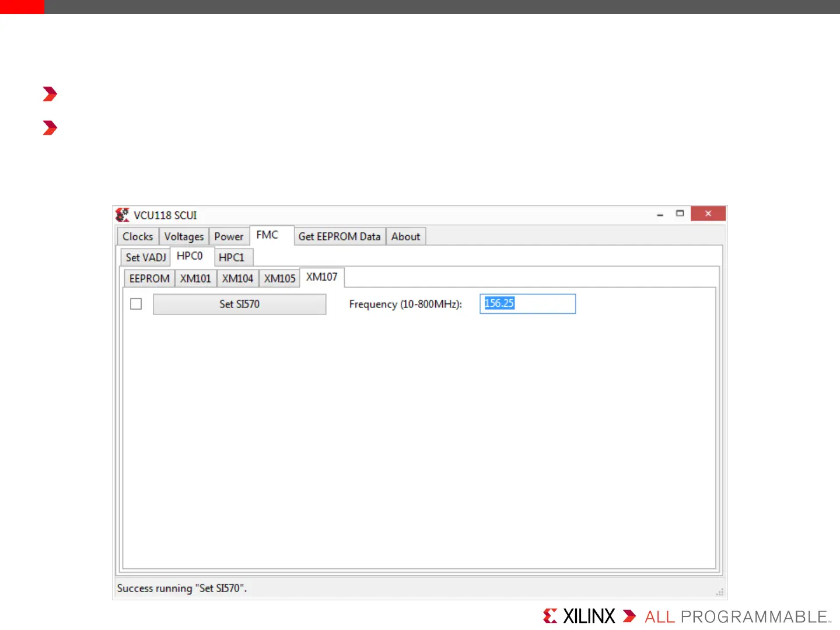This screenshot has width=840, height=630.
Task: Click the resize grip in status bar corner
Action: (x=720, y=592)
